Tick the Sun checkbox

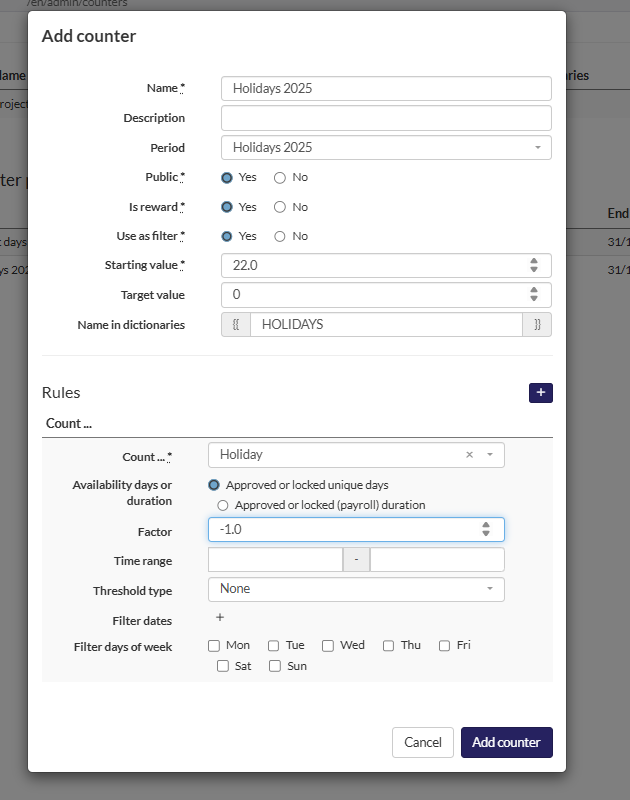(275, 667)
